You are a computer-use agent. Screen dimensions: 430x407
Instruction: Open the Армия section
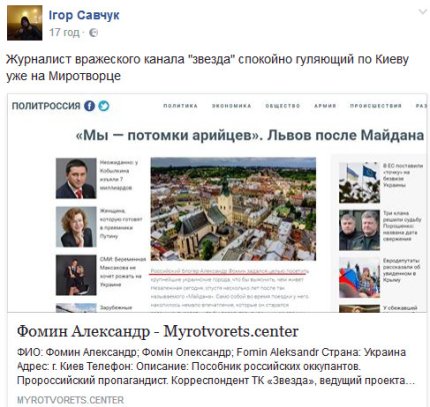[x=325, y=106]
